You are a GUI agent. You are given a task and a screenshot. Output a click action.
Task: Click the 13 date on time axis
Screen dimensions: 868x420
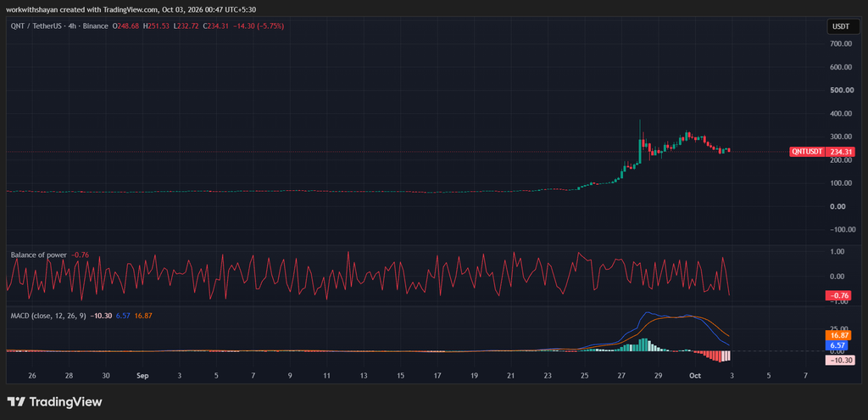click(364, 376)
